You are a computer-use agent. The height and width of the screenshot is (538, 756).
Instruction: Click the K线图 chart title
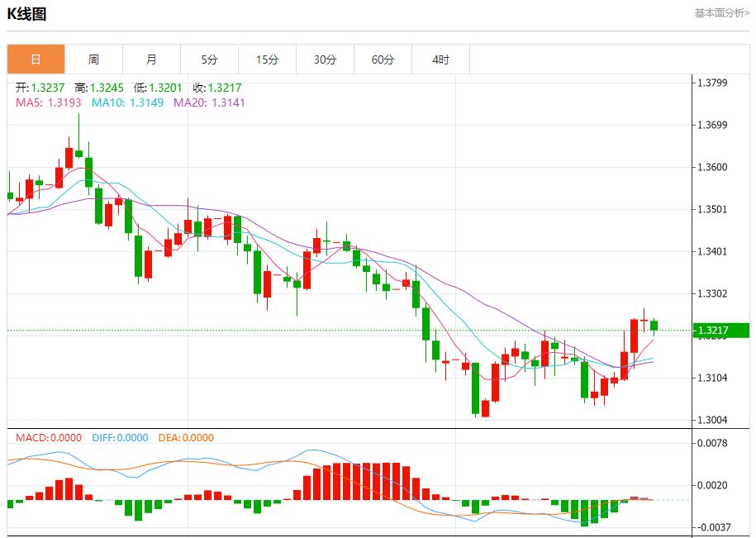click(x=27, y=12)
